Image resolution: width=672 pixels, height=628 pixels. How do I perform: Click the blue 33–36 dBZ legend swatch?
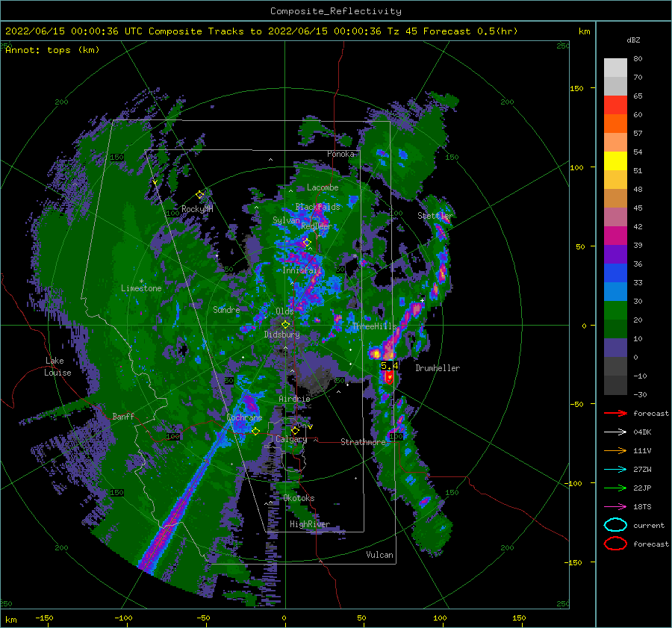coord(615,273)
